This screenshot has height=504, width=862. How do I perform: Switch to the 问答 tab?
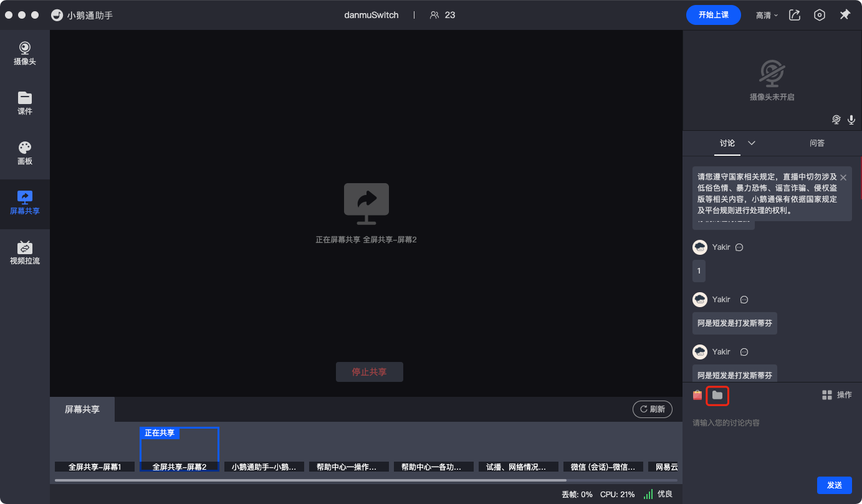pyautogui.click(x=817, y=143)
